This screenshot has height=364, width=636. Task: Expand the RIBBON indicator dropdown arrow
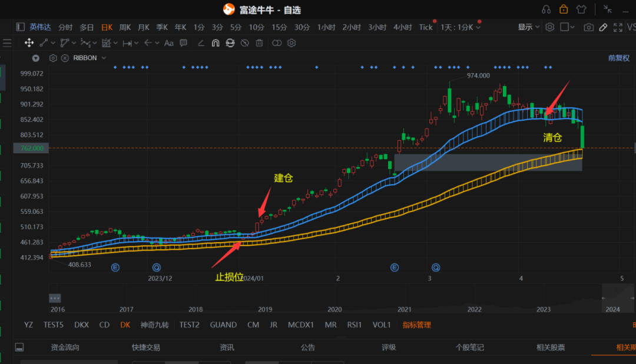coord(104,58)
